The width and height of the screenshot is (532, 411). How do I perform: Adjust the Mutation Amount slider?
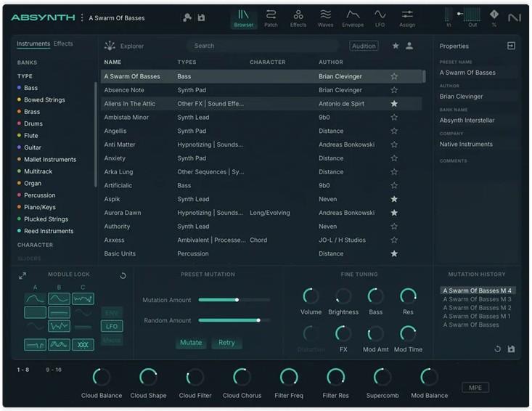click(234, 300)
